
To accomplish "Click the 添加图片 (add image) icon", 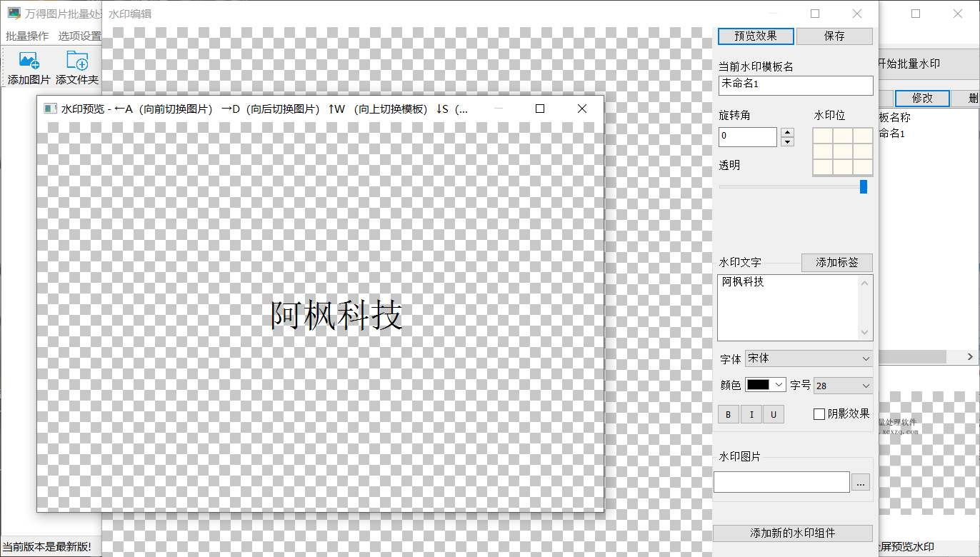I will point(29,61).
